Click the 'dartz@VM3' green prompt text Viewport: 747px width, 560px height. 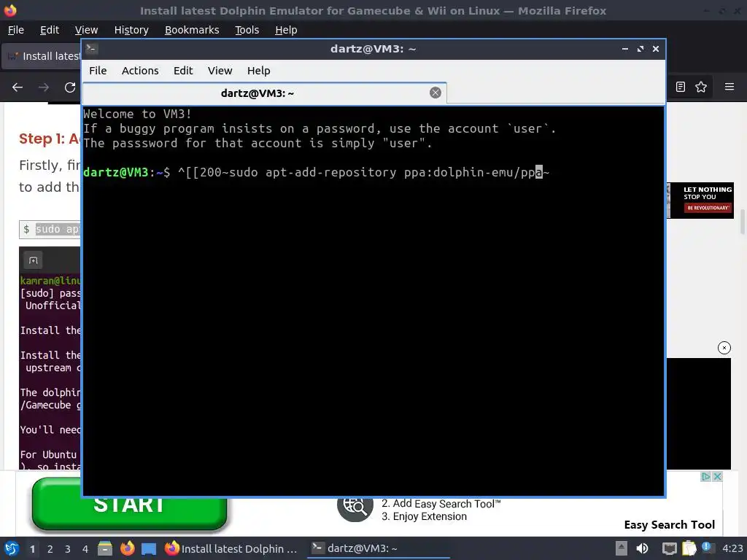point(116,172)
